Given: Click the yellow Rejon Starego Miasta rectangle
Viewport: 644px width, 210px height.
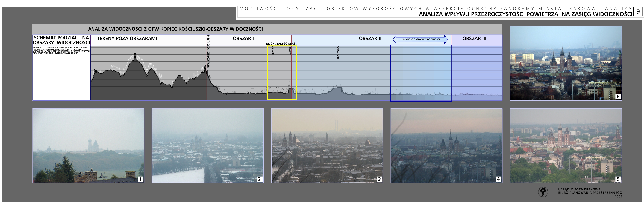Looking at the screenshot, I should tap(282, 72).
